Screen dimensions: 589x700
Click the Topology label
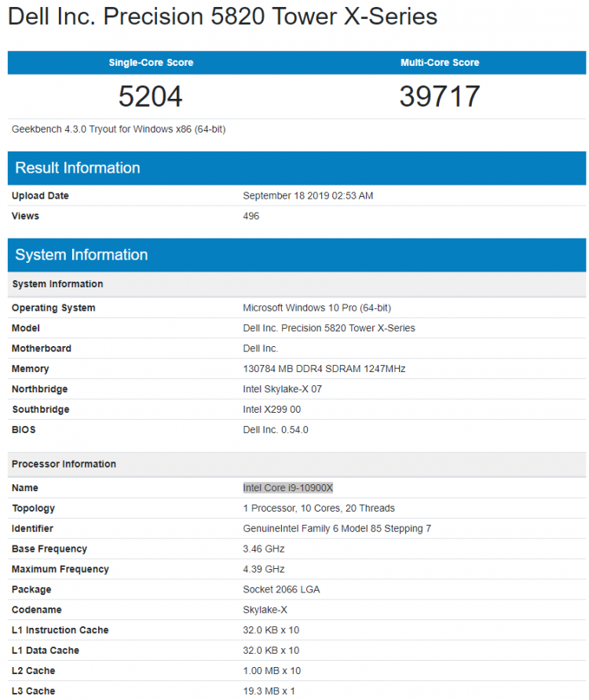[33, 508]
